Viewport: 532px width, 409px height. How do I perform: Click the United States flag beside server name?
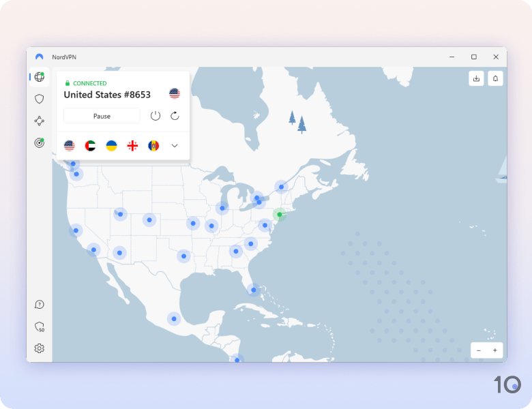175,93
